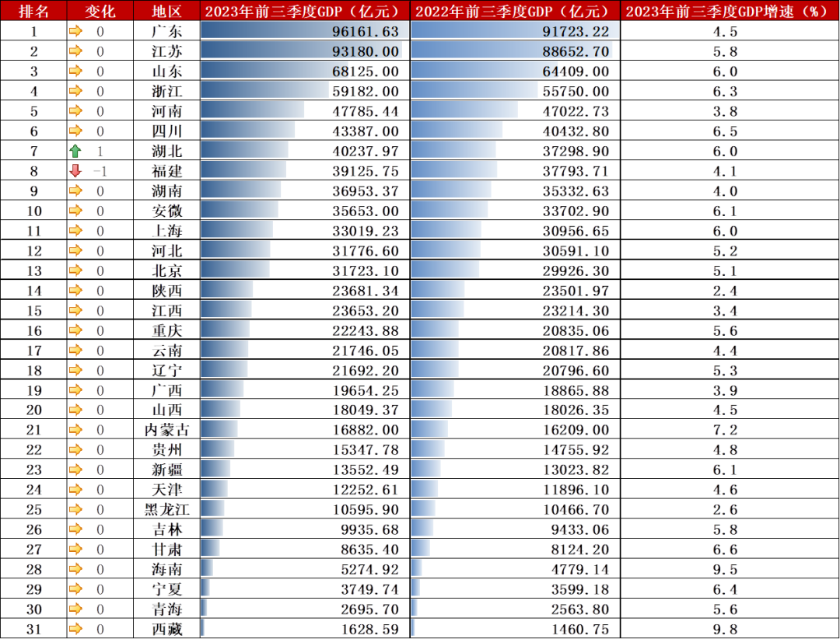The width and height of the screenshot is (840, 639).
Task: Select rank number 31 cell
Action: click(x=33, y=629)
